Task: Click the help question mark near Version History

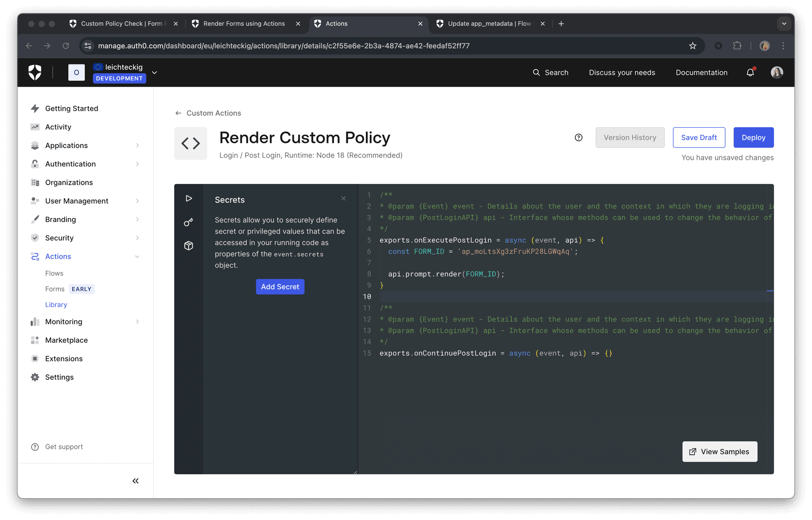Action: coord(578,137)
